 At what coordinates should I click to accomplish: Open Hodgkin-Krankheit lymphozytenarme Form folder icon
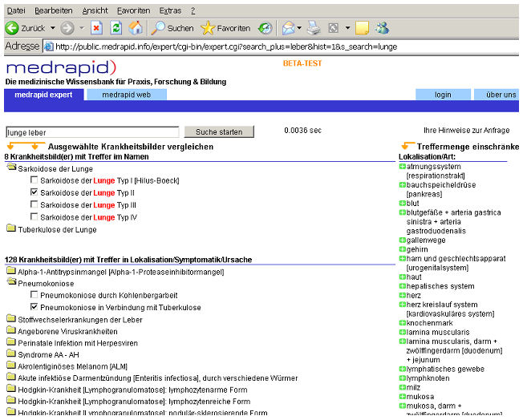11,388
